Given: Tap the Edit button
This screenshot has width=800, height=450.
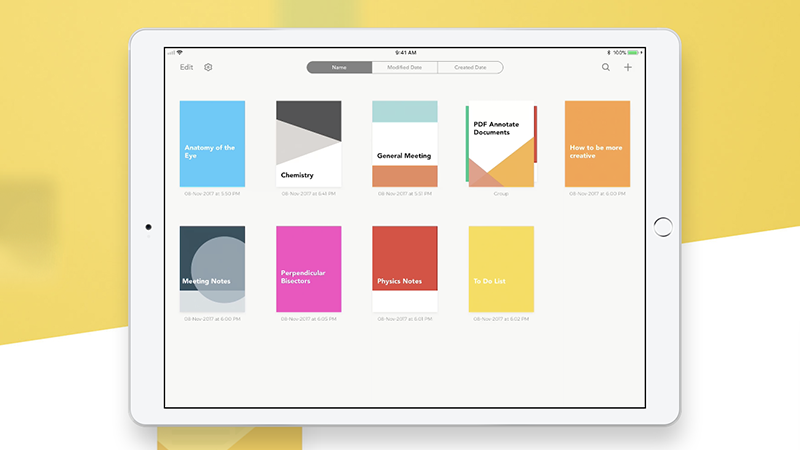Looking at the screenshot, I should coord(186,67).
